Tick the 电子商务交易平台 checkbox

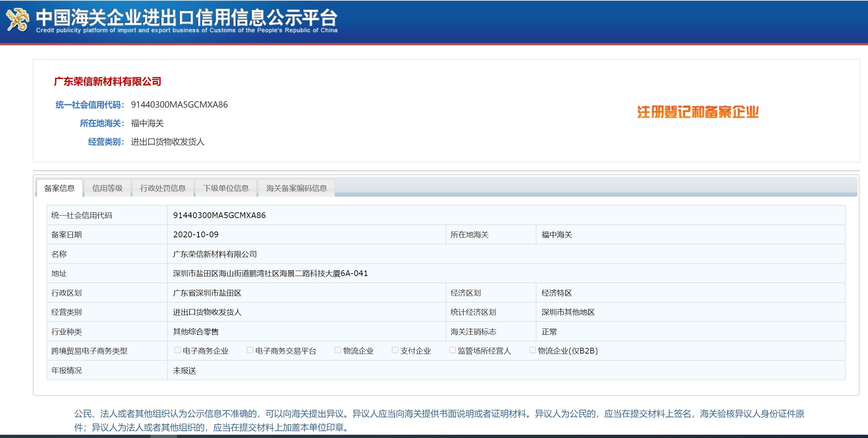[x=250, y=350]
